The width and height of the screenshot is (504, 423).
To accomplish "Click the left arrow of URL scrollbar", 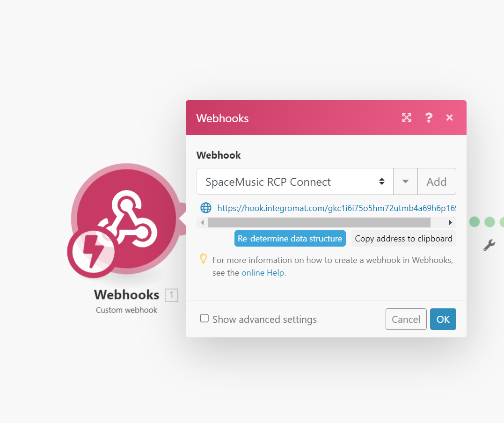I will point(202,222).
